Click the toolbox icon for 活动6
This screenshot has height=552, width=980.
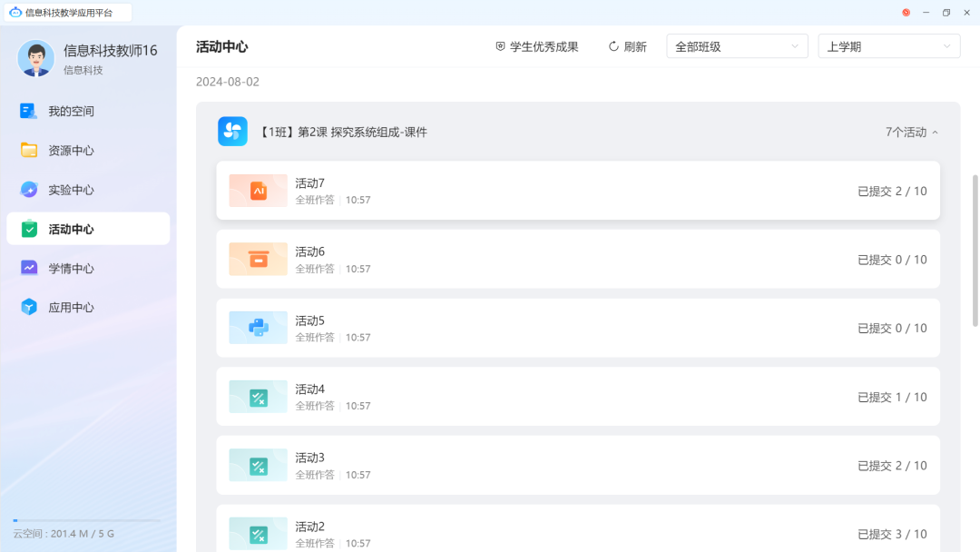[257, 259]
